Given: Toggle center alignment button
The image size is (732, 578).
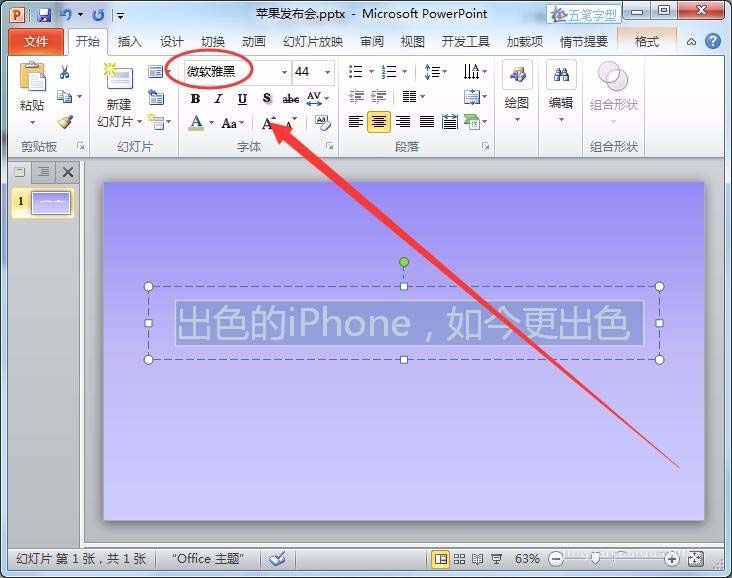Looking at the screenshot, I should pos(379,122).
